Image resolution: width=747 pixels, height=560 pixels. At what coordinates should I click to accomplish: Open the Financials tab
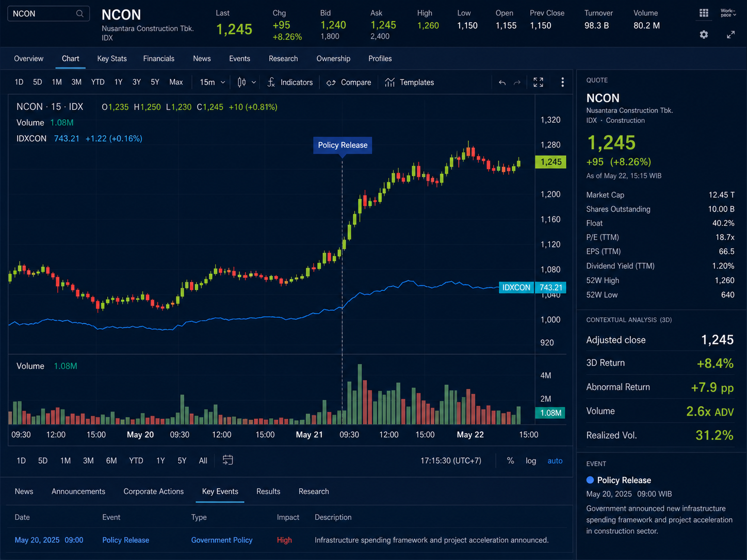pyautogui.click(x=159, y=58)
